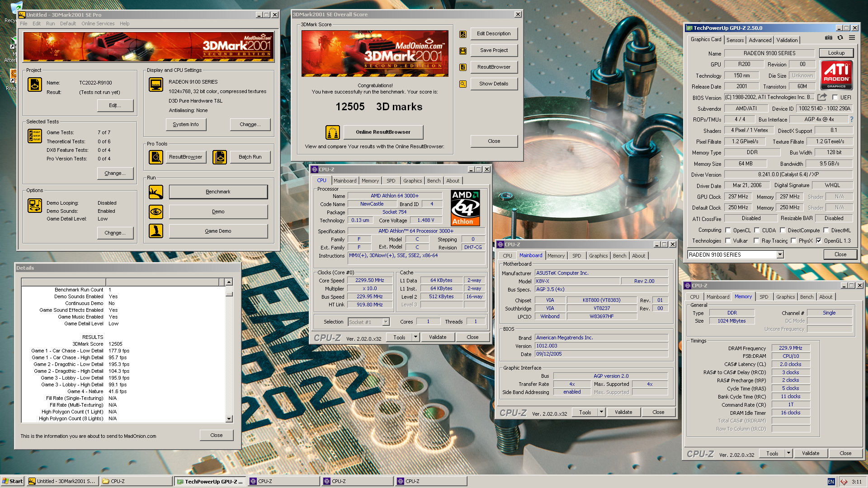This screenshot has width=868, height=488.
Task: Click the Change... button under Selected Tests
Action: pos(115,173)
